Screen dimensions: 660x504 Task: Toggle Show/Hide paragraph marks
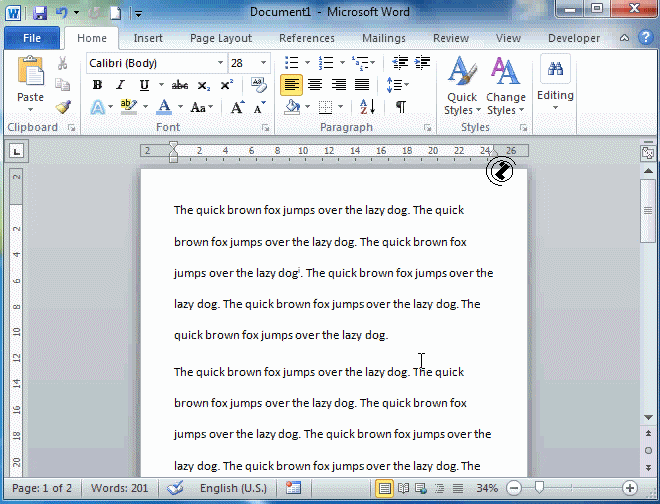click(400, 107)
